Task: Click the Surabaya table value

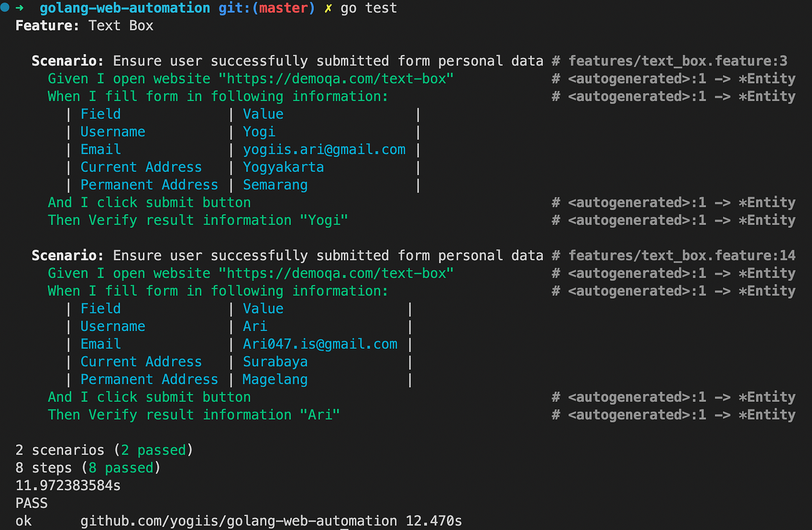Action: tap(275, 362)
